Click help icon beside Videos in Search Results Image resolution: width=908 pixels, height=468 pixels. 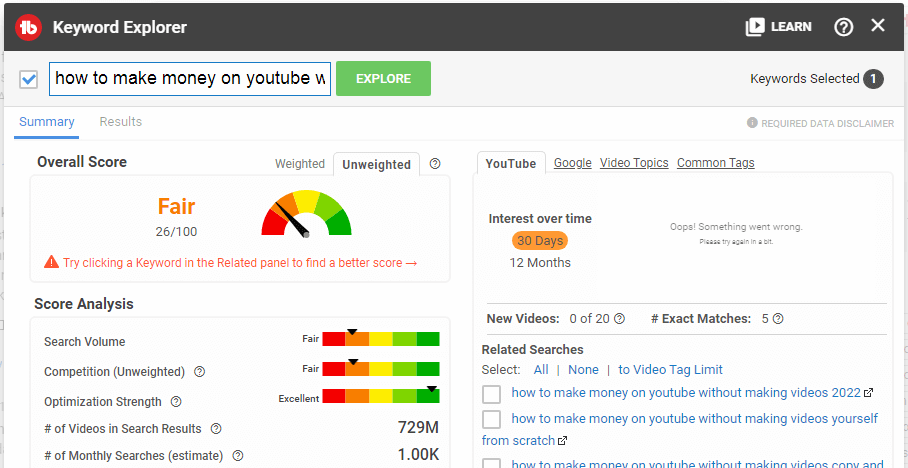pyautogui.click(x=216, y=429)
